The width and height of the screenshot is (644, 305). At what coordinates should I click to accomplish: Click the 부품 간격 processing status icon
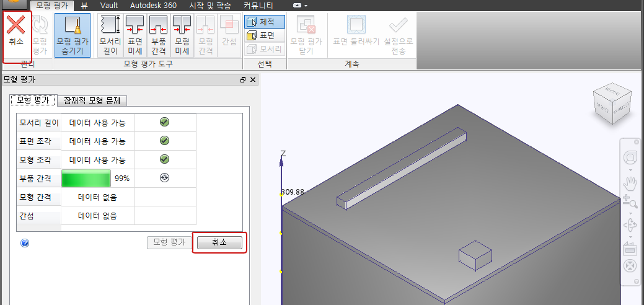(x=165, y=177)
